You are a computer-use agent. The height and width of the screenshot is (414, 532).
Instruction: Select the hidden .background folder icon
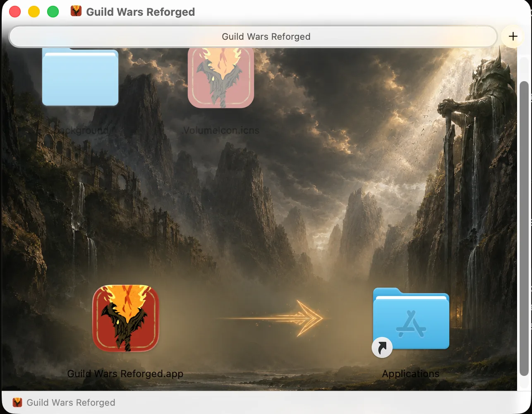click(80, 77)
